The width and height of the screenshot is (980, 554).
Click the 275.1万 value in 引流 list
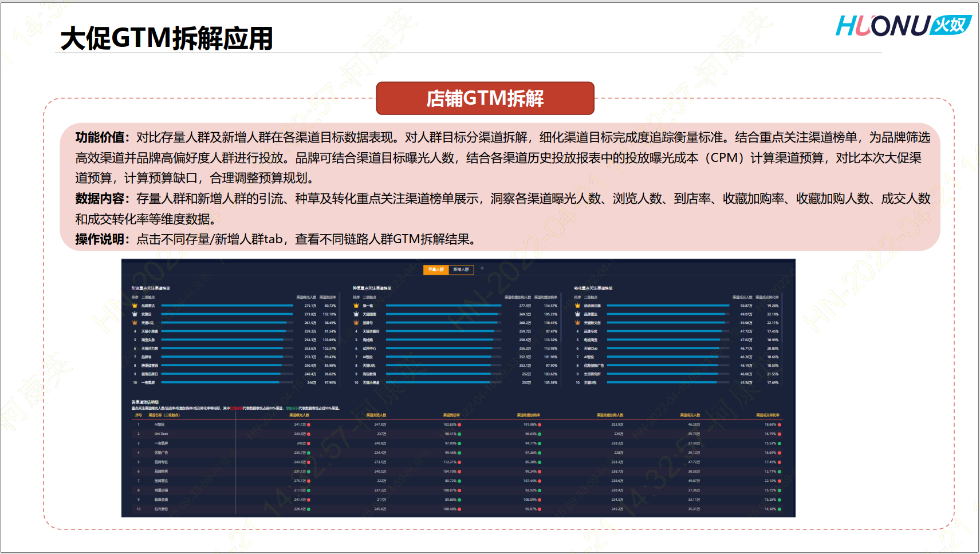point(310,306)
